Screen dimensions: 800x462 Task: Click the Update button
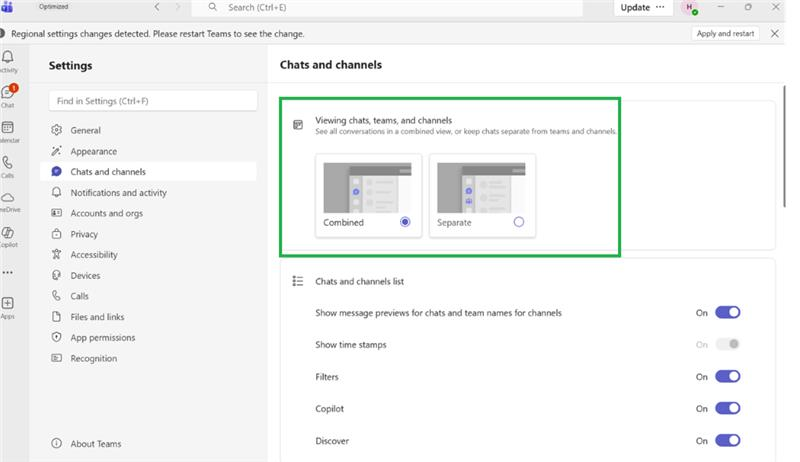(635, 7)
